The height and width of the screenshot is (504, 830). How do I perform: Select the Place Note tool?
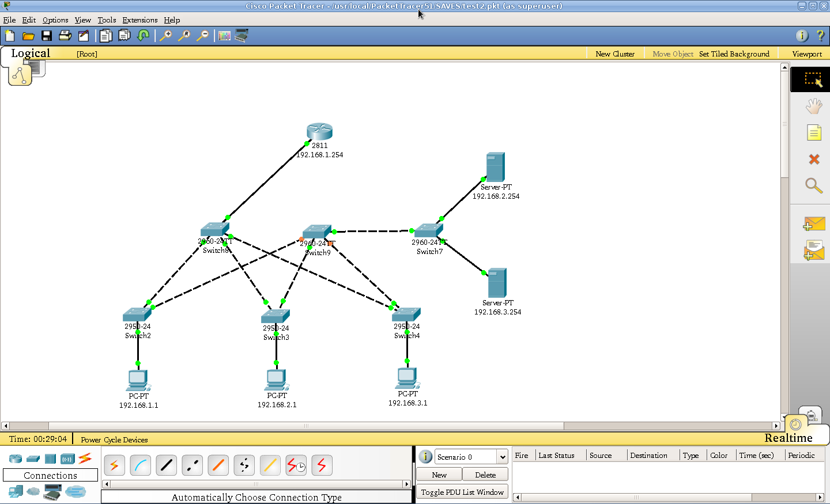pyautogui.click(x=813, y=132)
